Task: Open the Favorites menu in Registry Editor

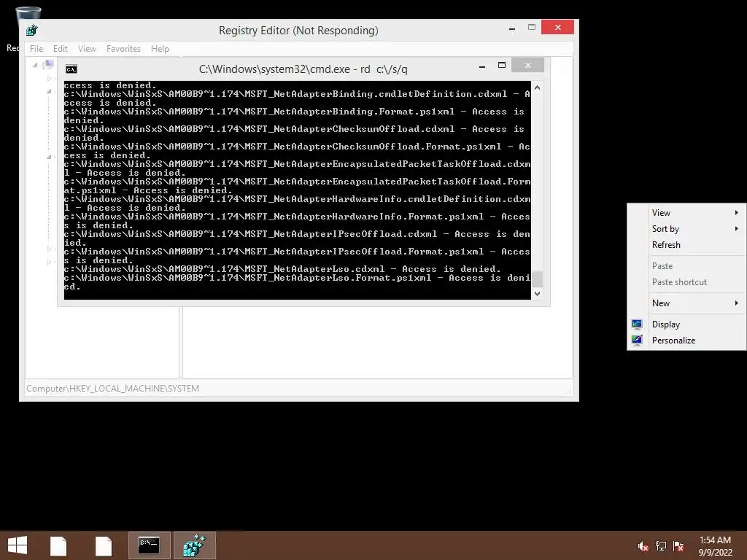Action: 123,49
